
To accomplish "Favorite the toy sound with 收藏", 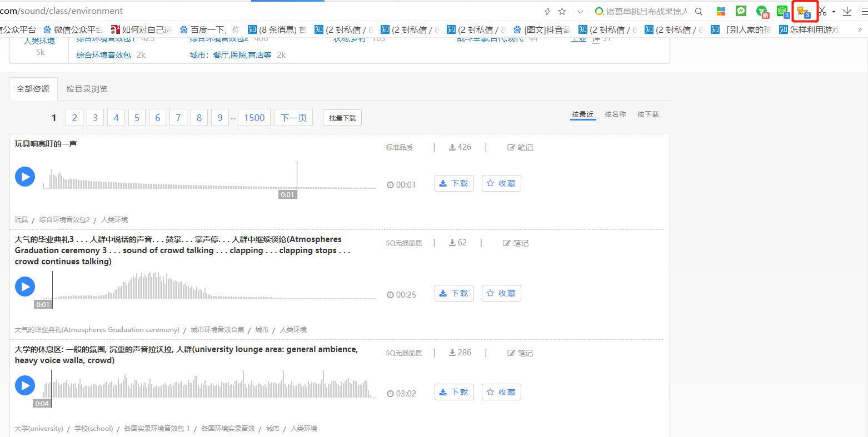I will click(501, 183).
